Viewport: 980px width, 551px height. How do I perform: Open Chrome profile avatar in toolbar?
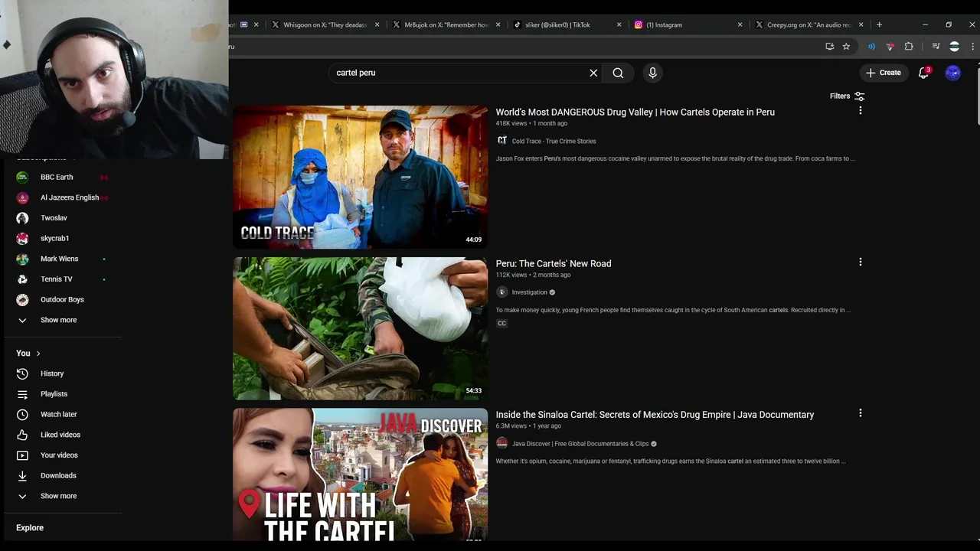click(x=954, y=47)
